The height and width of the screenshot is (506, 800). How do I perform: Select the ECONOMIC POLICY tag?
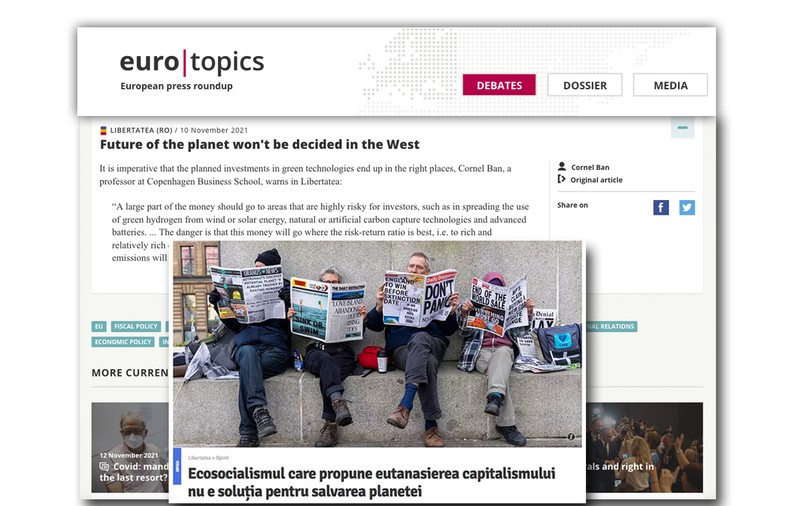pyautogui.click(x=123, y=342)
